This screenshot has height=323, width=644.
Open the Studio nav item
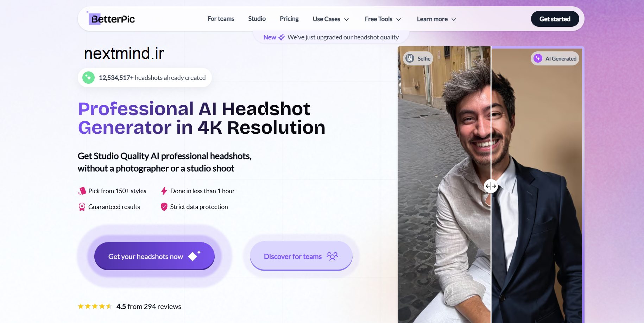(257, 19)
